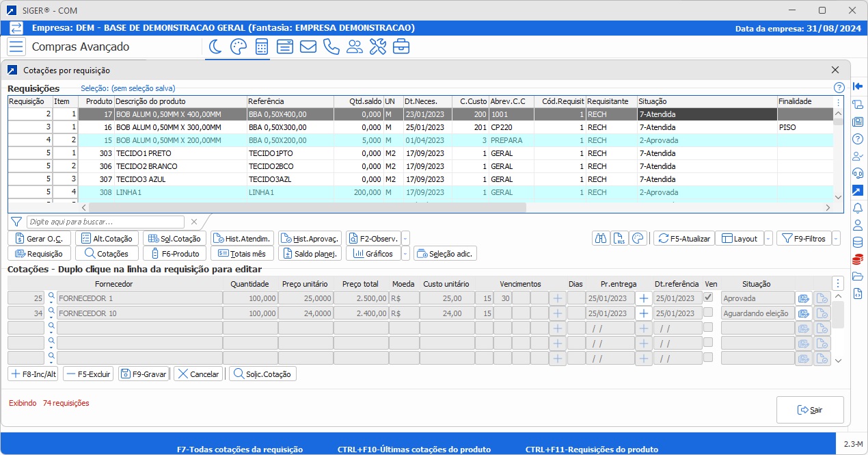
Task: Click the search field 'Digite aqui para buscar'
Action: click(105, 222)
